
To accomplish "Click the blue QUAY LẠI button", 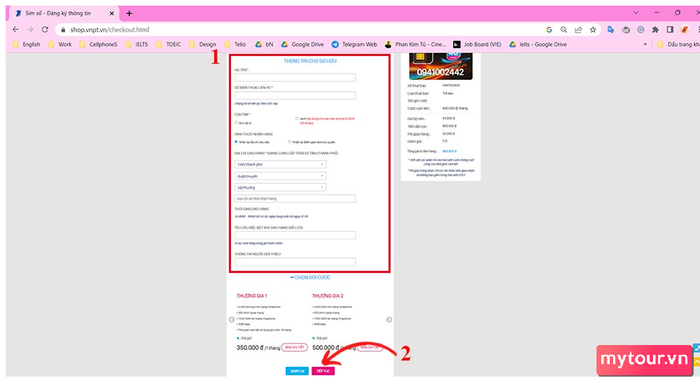I will pos(297,371).
